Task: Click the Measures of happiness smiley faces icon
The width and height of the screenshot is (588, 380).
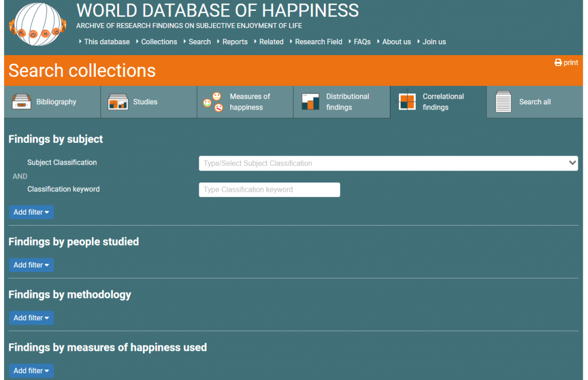Action: [213, 102]
